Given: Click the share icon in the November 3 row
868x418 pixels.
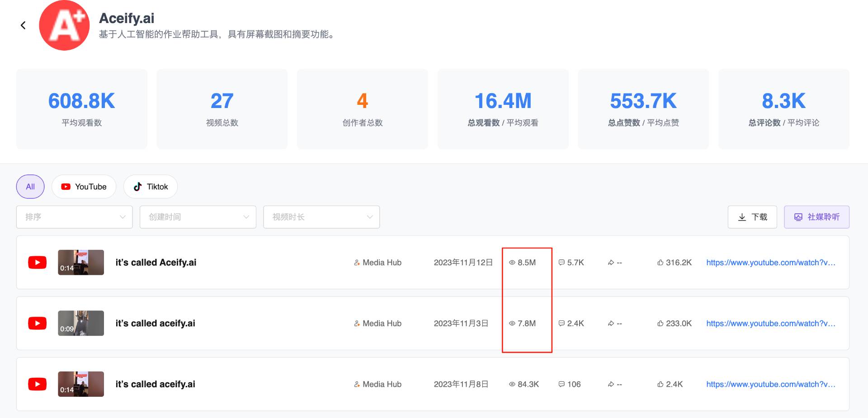Looking at the screenshot, I should click(611, 324).
